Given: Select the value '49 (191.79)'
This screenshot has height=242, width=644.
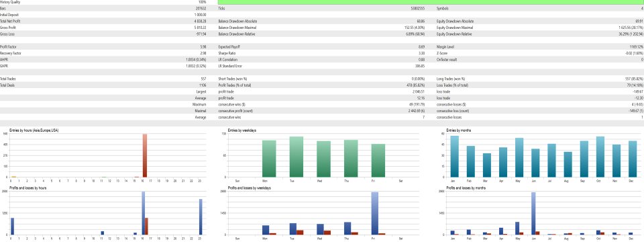Looking at the screenshot, I should [417, 105].
